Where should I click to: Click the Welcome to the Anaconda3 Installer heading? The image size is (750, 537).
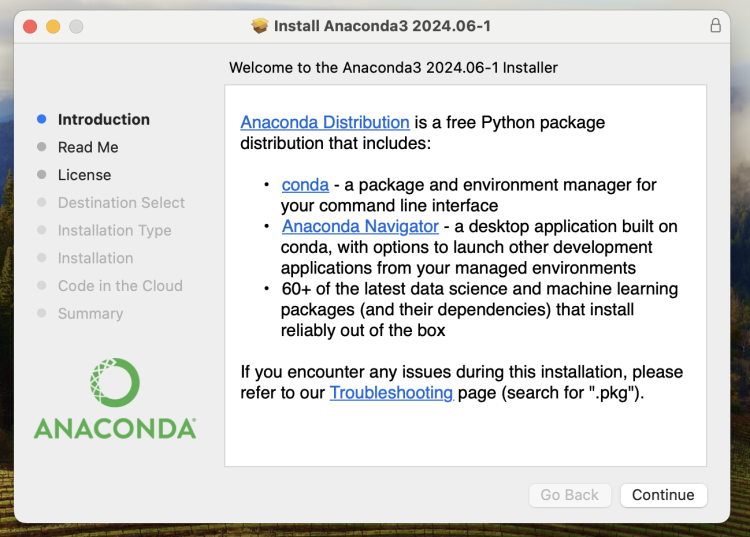393,67
